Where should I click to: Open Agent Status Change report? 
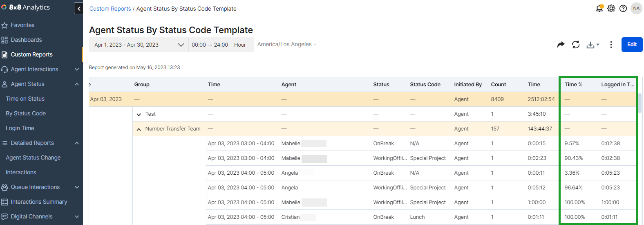[33, 158]
